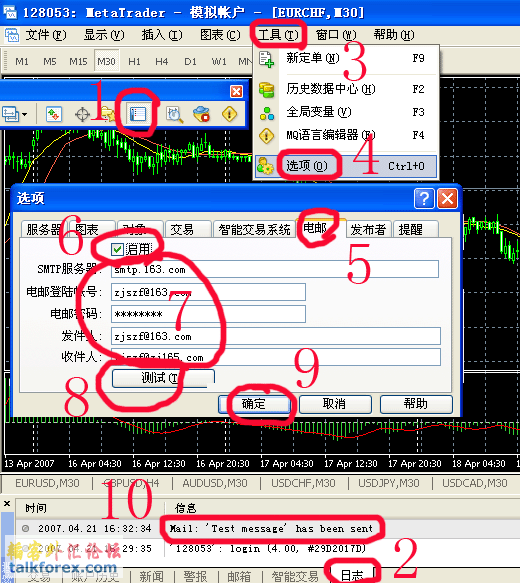The image size is (520, 583).
Task: Click the yellow diamond MetaEditor toolbar icon
Action: 229,114
